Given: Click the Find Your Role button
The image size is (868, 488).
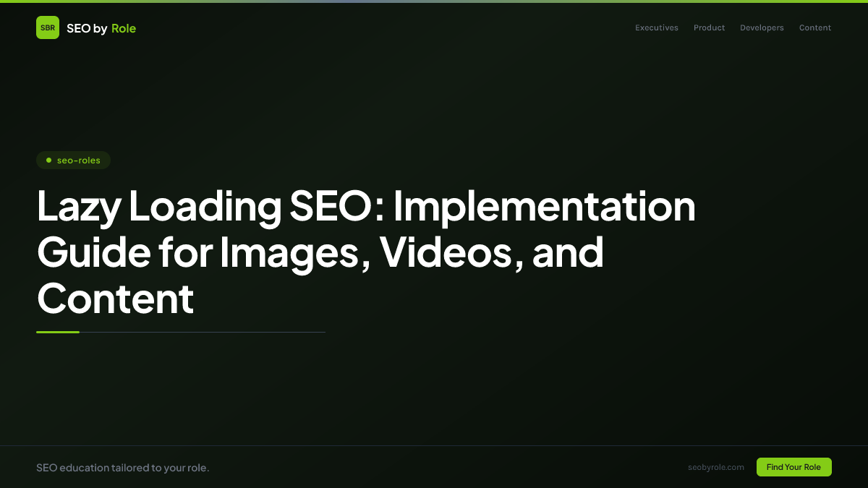Looking at the screenshot, I should tap(793, 467).
